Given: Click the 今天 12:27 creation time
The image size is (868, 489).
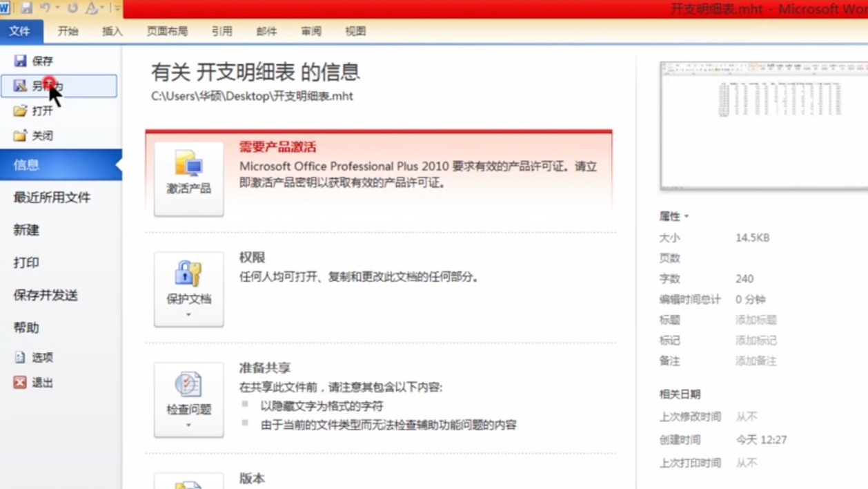Looking at the screenshot, I should [x=762, y=440].
